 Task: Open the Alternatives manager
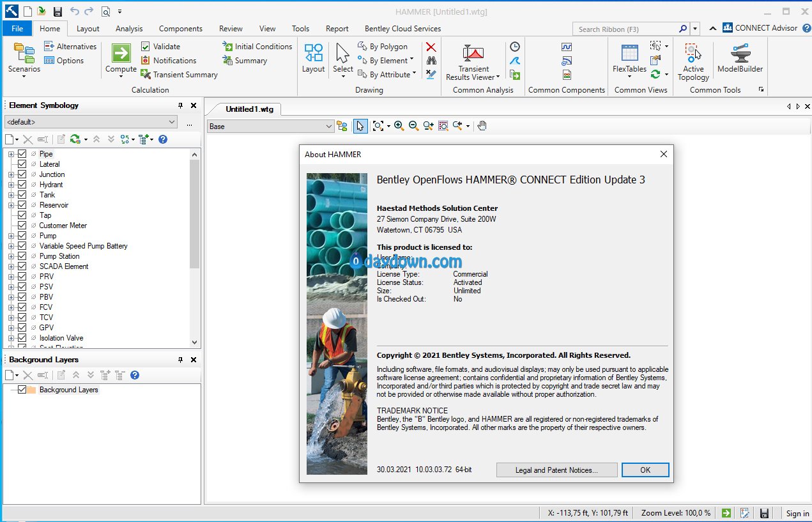tap(70, 47)
